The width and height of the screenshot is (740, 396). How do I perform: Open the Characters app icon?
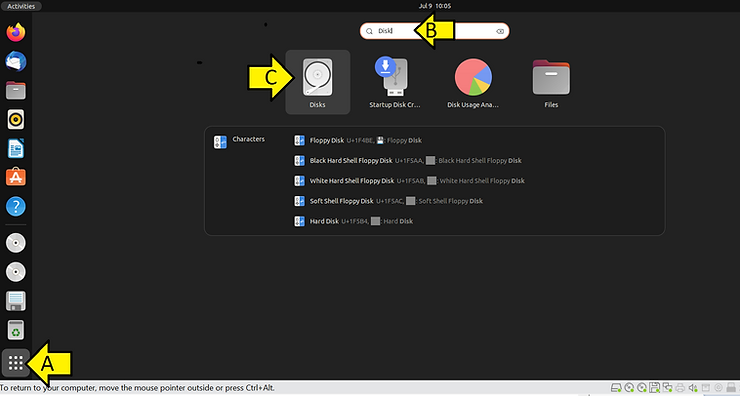click(x=220, y=142)
